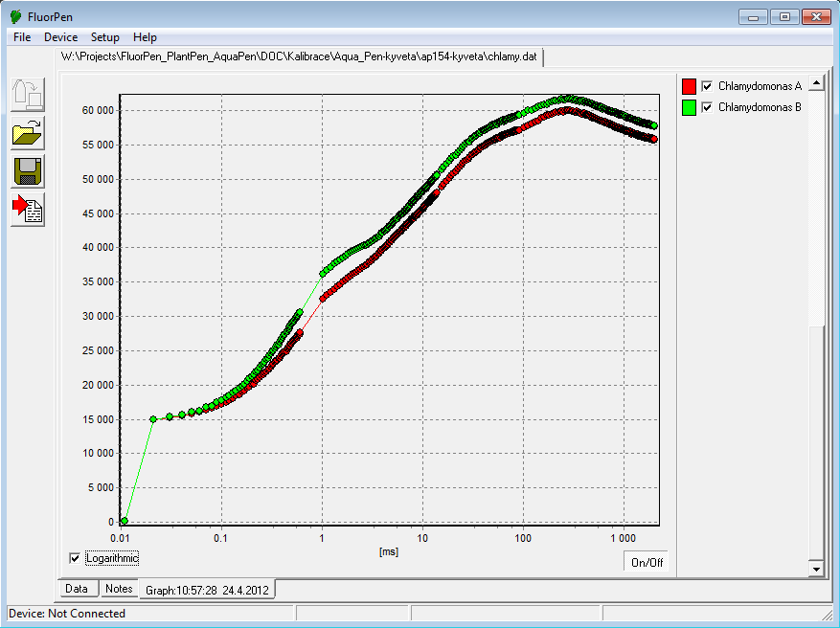Click the Chlamydomonas A legend label
Image resolution: width=840 pixels, height=628 pixels.
(x=760, y=86)
